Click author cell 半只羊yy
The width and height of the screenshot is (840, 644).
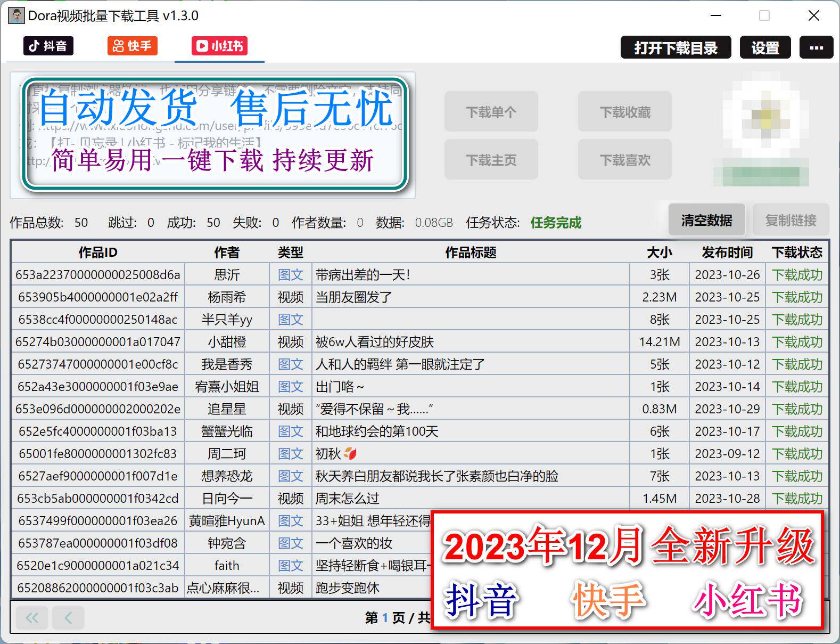(227, 320)
